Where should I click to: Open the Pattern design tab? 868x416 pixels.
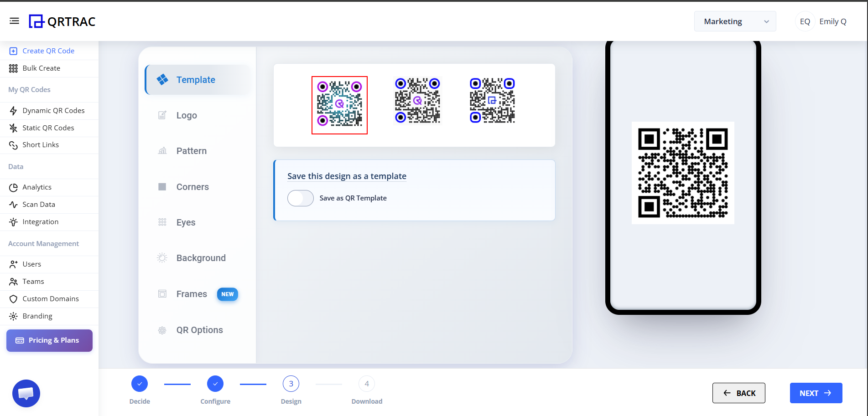198,151
